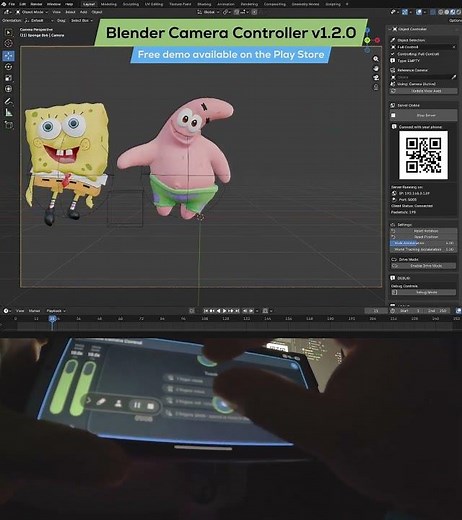
Task: Select the Cursor tool
Action: coord(9,43)
